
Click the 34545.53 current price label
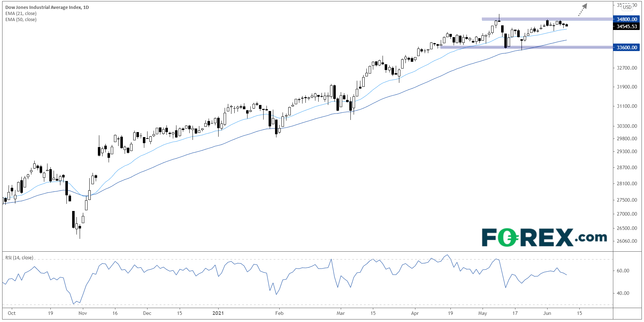click(626, 26)
